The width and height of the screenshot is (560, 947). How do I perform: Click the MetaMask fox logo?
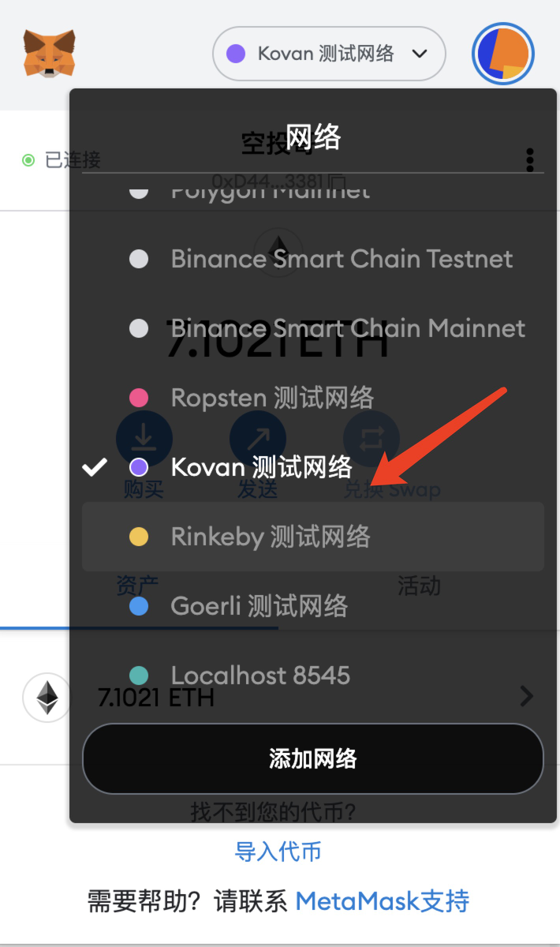click(49, 54)
